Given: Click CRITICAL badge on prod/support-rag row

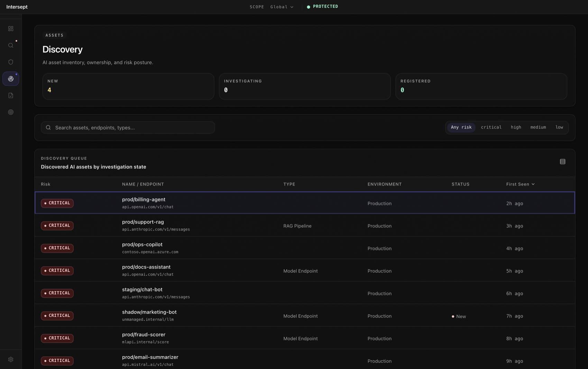Looking at the screenshot, I should click(x=57, y=226).
